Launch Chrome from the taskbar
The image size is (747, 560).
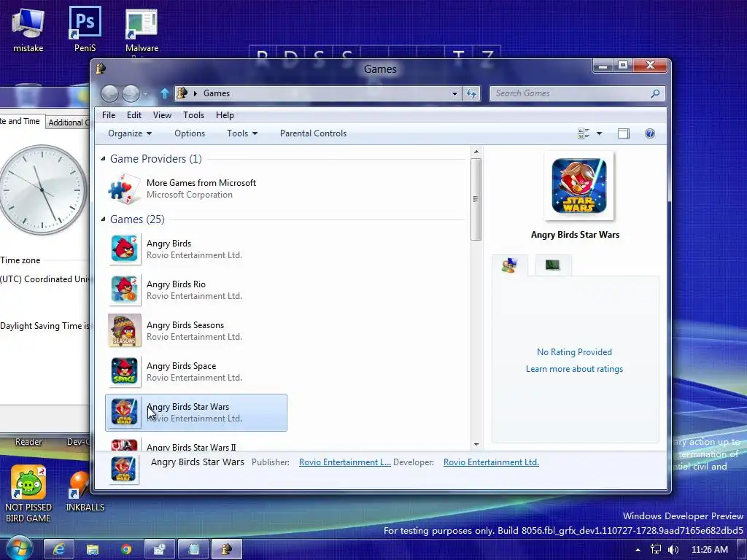126,550
